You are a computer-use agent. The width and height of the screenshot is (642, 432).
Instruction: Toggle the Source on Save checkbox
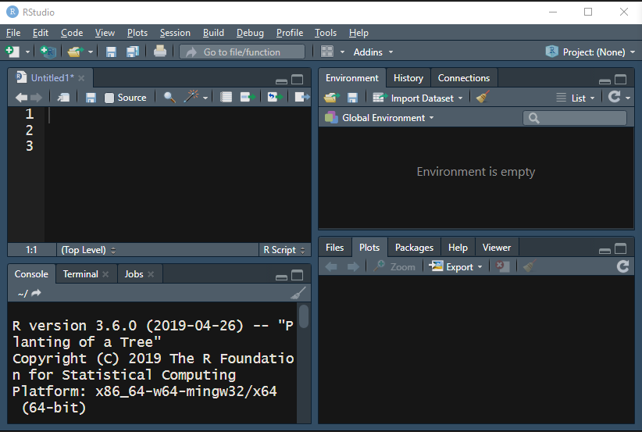pyautogui.click(x=109, y=98)
